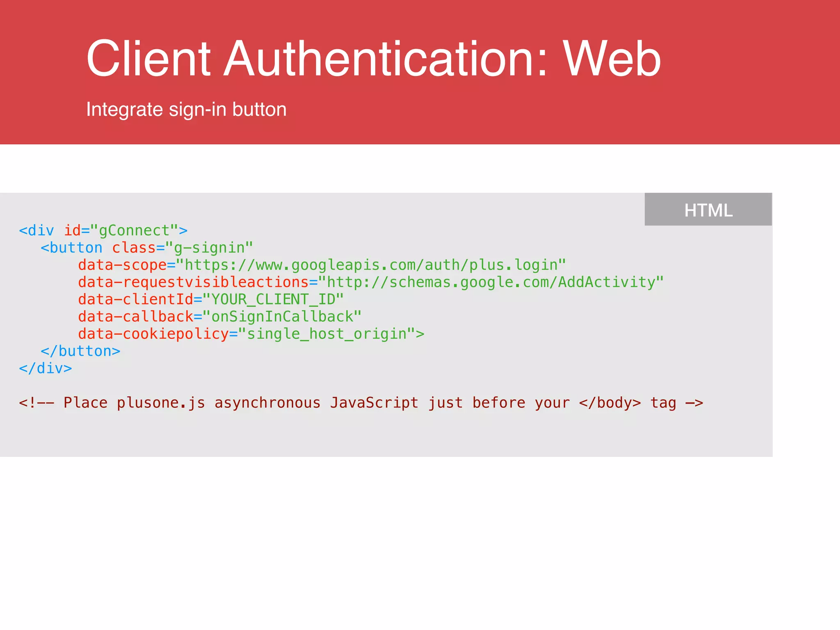Image resolution: width=840 pixels, height=630 pixels.
Task: Click the data-cookiepolicy="single_host_origin" line
Action: pyautogui.click(x=251, y=334)
